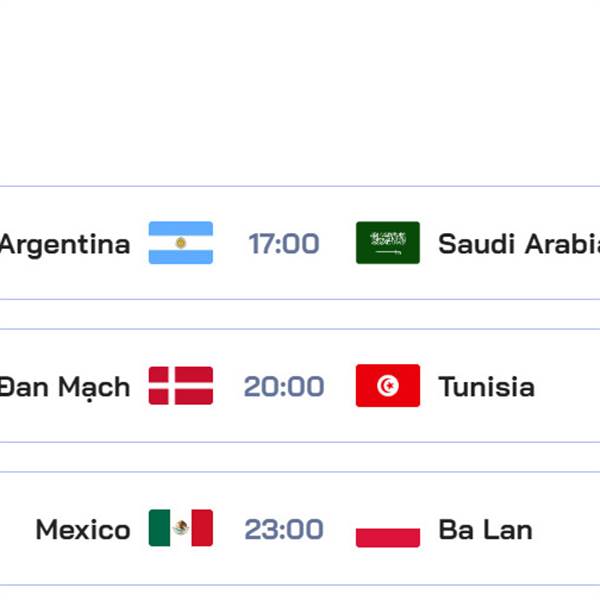600x600 pixels.
Task: Click the Argentina flag icon
Action: tap(181, 243)
